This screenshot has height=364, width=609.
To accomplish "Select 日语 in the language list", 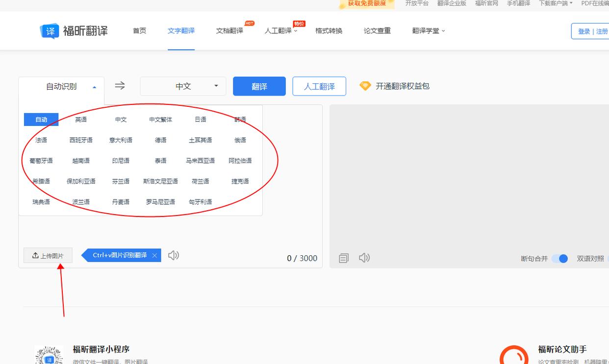I will (x=201, y=120).
